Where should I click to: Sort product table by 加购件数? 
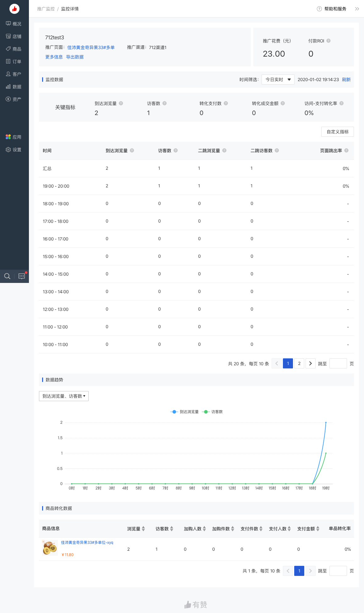[233, 529]
